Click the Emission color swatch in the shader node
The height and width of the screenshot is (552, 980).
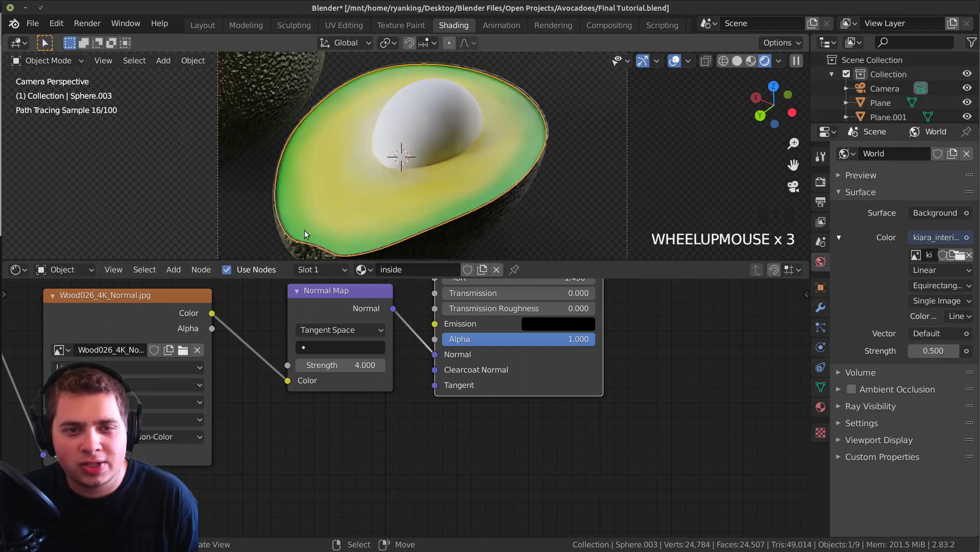[558, 324]
